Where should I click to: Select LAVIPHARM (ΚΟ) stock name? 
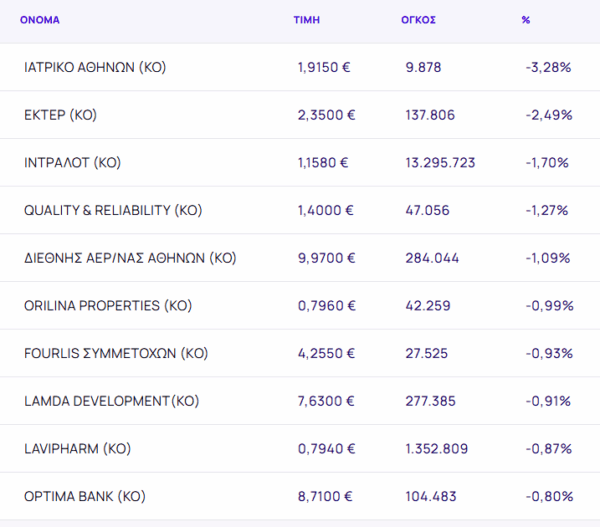[77, 448]
